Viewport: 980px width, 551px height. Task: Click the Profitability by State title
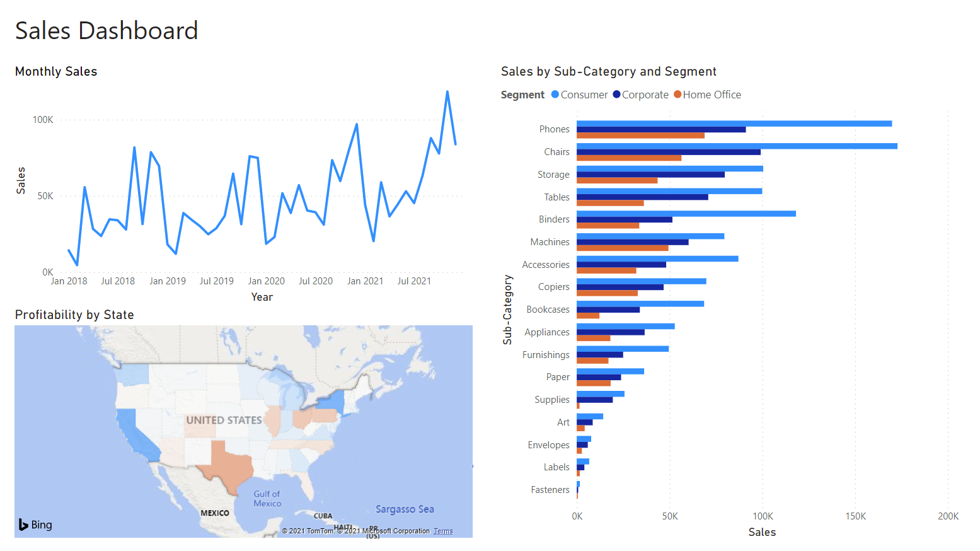click(x=74, y=315)
